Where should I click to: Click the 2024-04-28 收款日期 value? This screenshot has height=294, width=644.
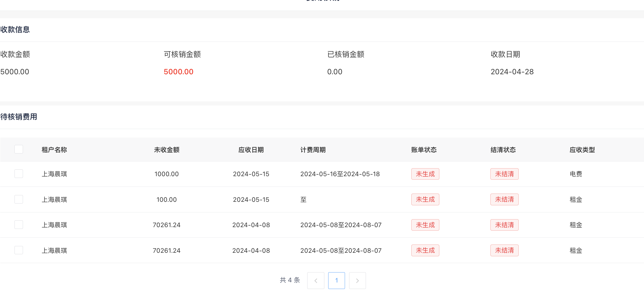[512, 72]
